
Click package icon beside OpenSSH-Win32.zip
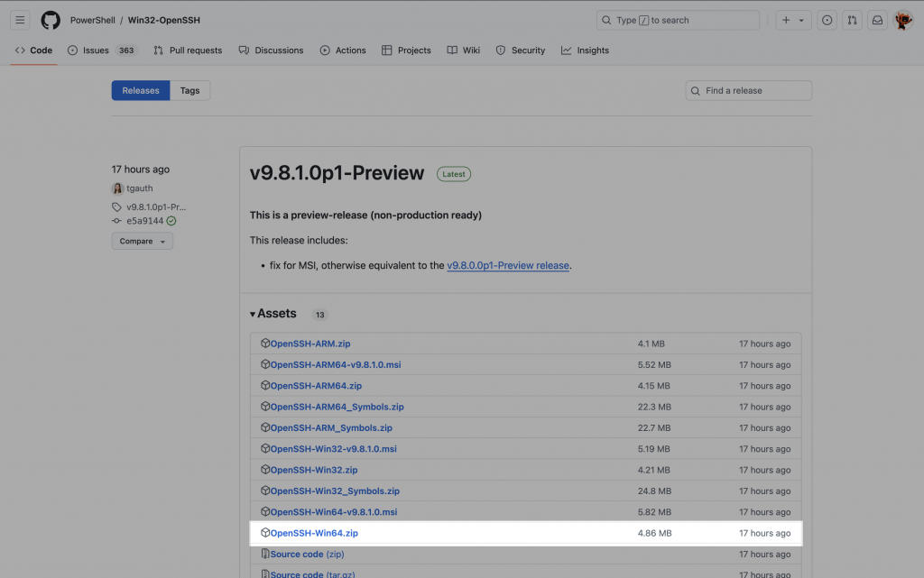click(x=265, y=470)
